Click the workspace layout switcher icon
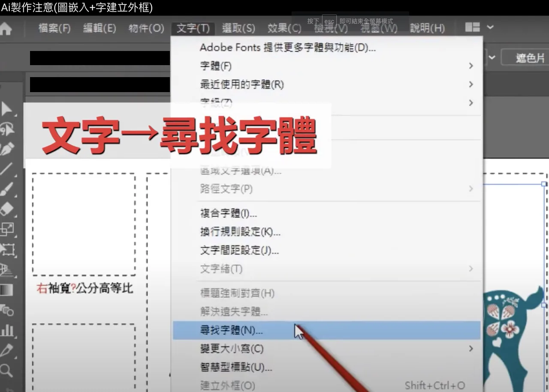Screen dimensions: 549x392 tap(472, 27)
